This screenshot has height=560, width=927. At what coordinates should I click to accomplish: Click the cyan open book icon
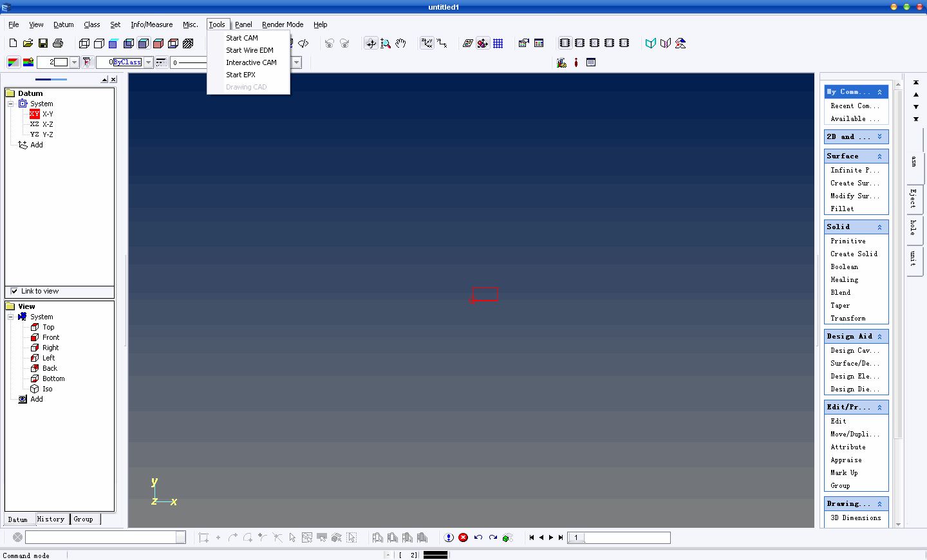tap(651, 43)
